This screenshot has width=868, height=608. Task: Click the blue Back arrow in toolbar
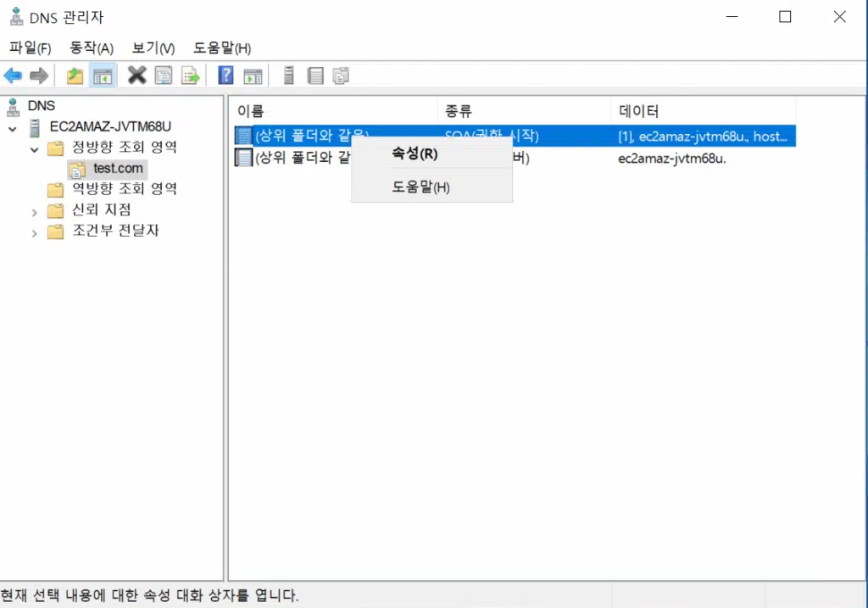(x=13, y=76)
